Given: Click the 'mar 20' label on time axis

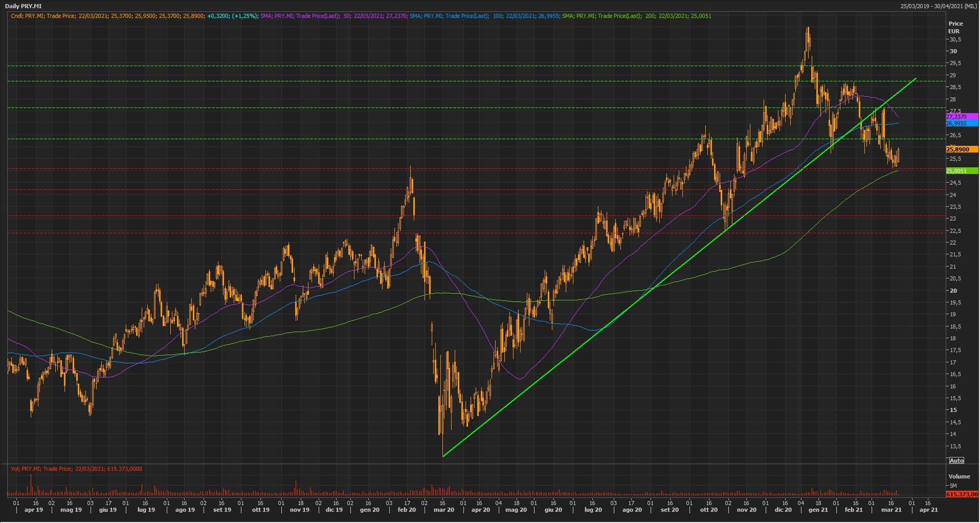Looking at the screenshot, I should [443, 510].
